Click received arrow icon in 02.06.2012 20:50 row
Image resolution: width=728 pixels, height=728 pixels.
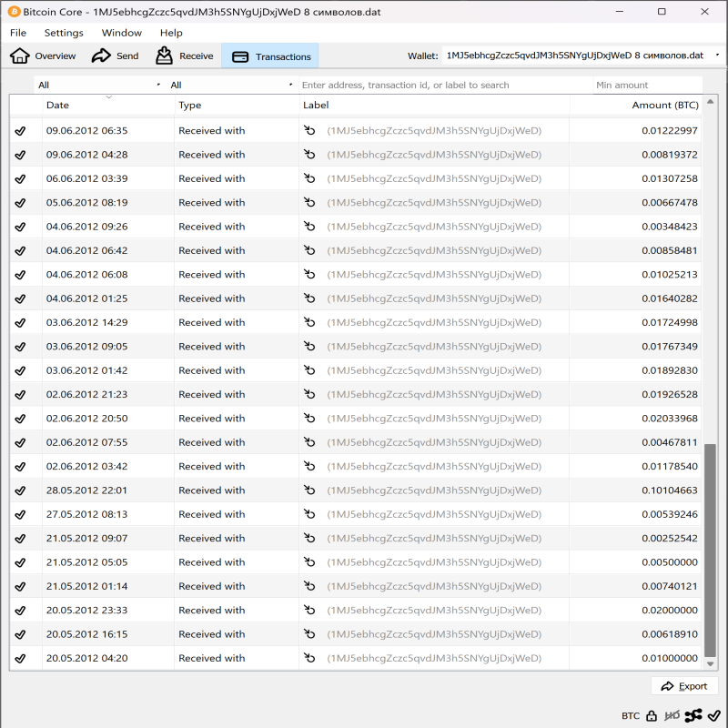pyautogui.click(x=309, y=419)
